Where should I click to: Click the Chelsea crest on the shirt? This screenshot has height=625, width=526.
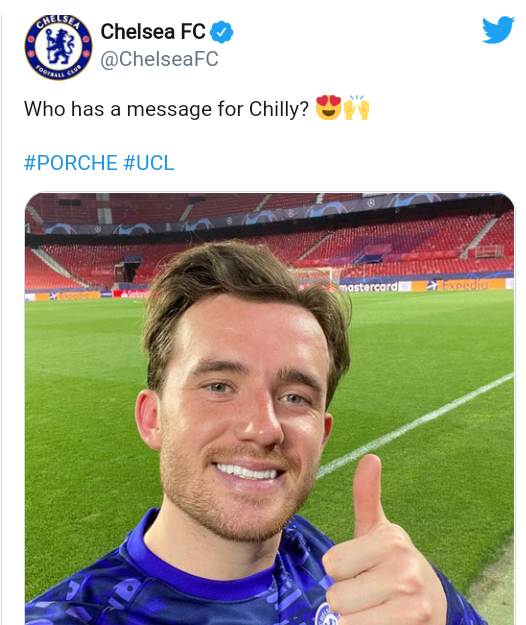pos(328,614)
